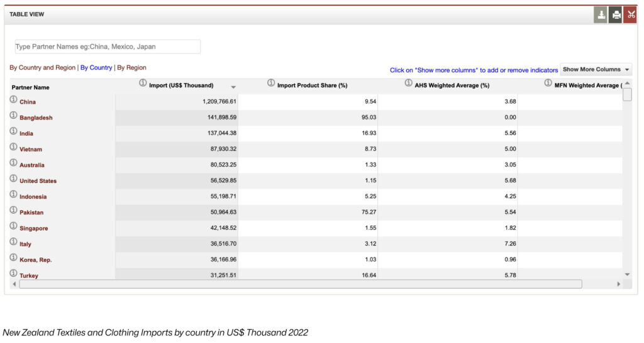Click sort arrow on Import (US$ Thousand) column

(233, 87)
